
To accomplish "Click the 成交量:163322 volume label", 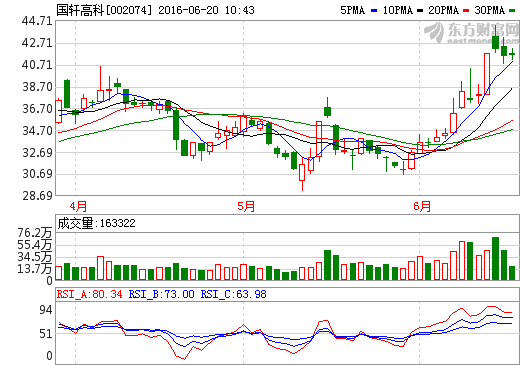I will 97,223.
